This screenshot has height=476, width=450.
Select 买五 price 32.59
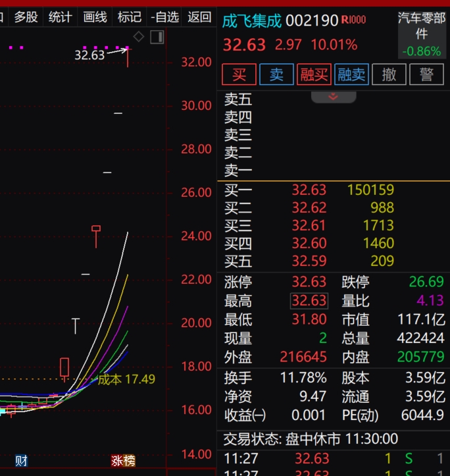pos(309,261)
